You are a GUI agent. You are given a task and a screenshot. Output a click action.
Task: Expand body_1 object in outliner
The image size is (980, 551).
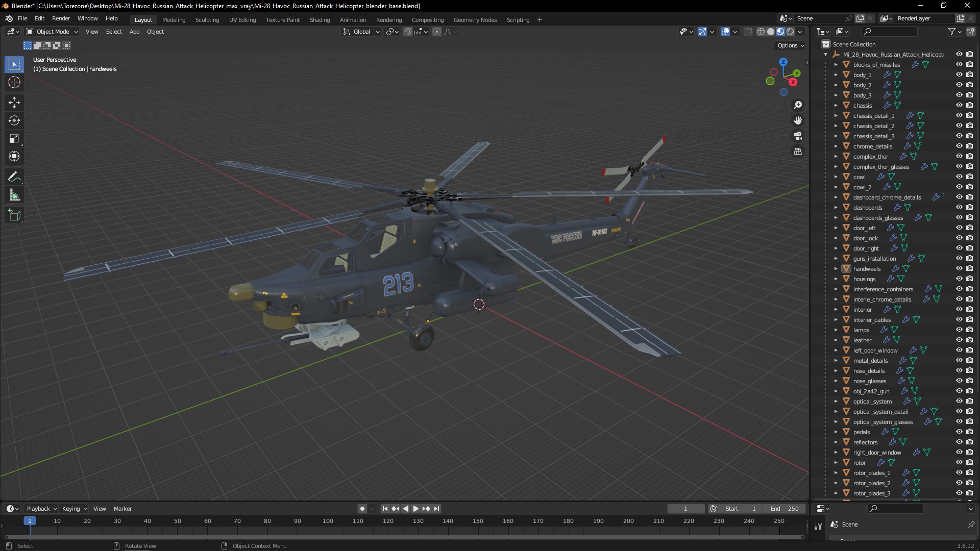click(836, 75)
